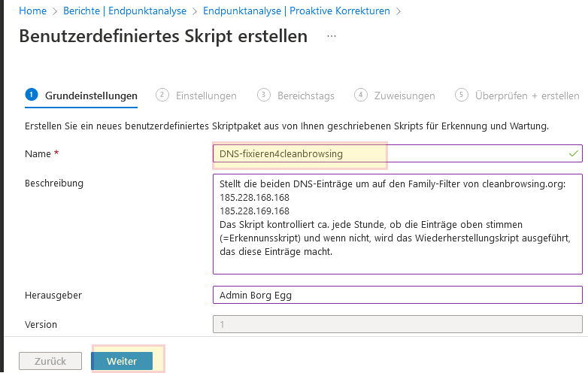Go to the Zuweisungen tab label

click(x=405, y=96)
